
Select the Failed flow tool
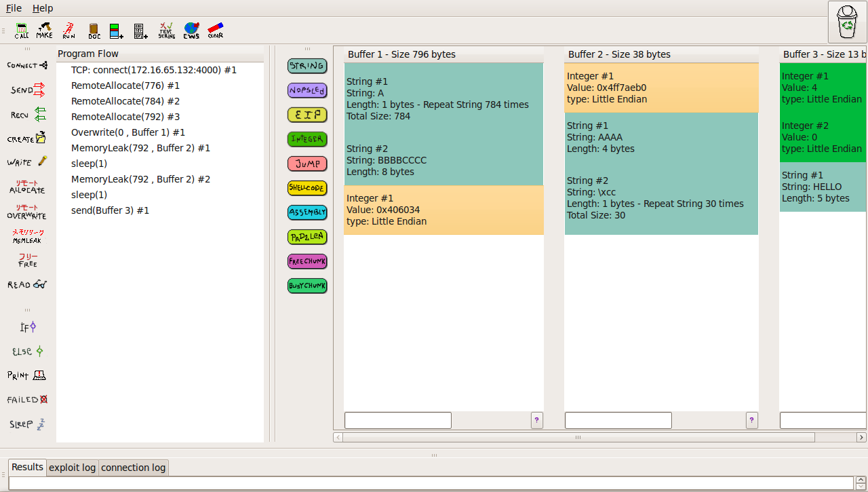click(27, 400)
